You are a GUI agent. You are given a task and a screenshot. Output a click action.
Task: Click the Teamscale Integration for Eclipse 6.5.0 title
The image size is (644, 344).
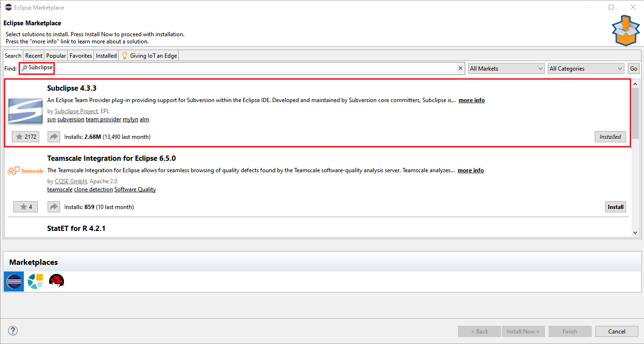tap(112, 158)
